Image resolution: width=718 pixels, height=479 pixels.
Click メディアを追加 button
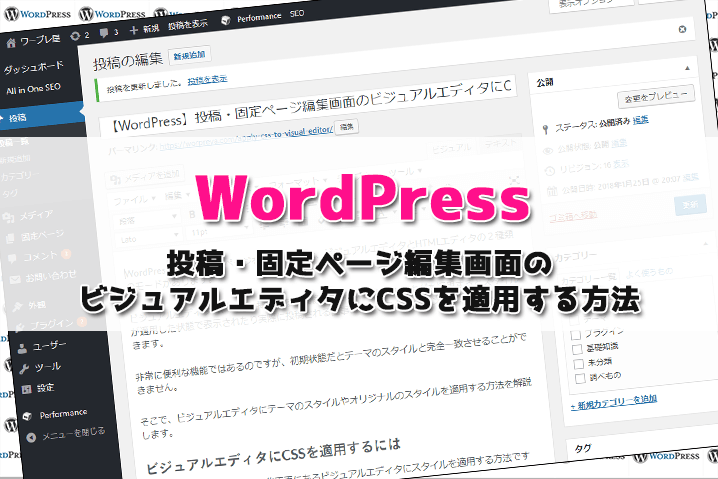tap(145, 176)
